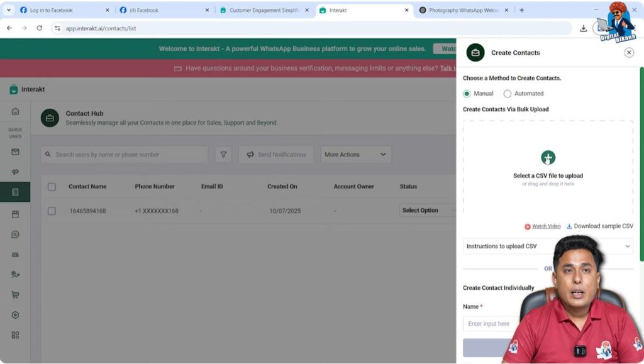The height and width of the screenshot is (364, 644).
Task: Click the Email ID column header
Action: 212,186
